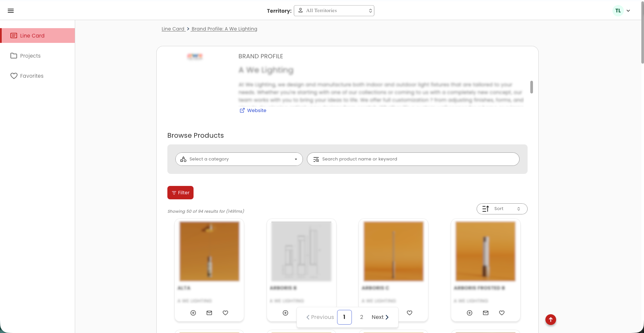Click the Line Card breadcrumb link
Viewport: 644px width, 333px height.
(x=173, y=29)
